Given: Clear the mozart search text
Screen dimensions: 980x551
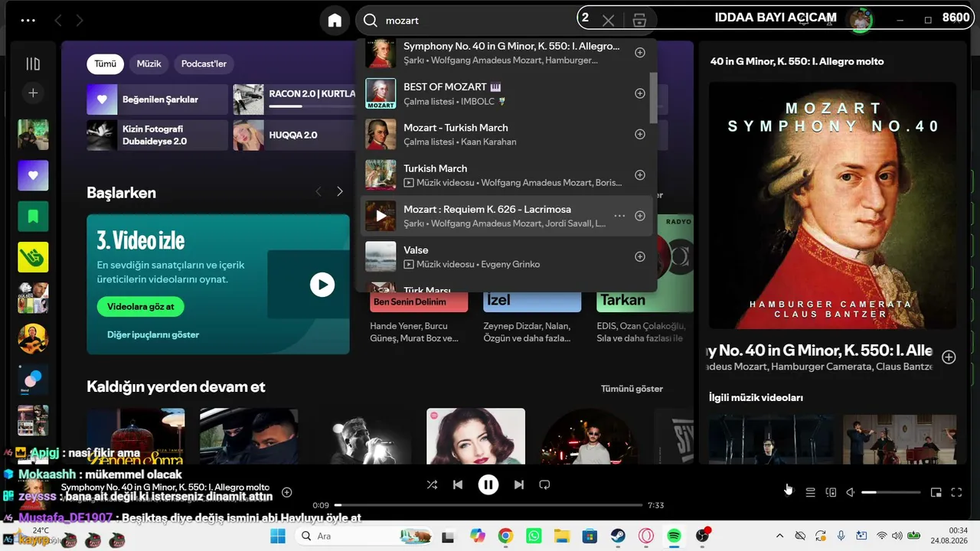Looking at the screenshot, I should 608,21.
